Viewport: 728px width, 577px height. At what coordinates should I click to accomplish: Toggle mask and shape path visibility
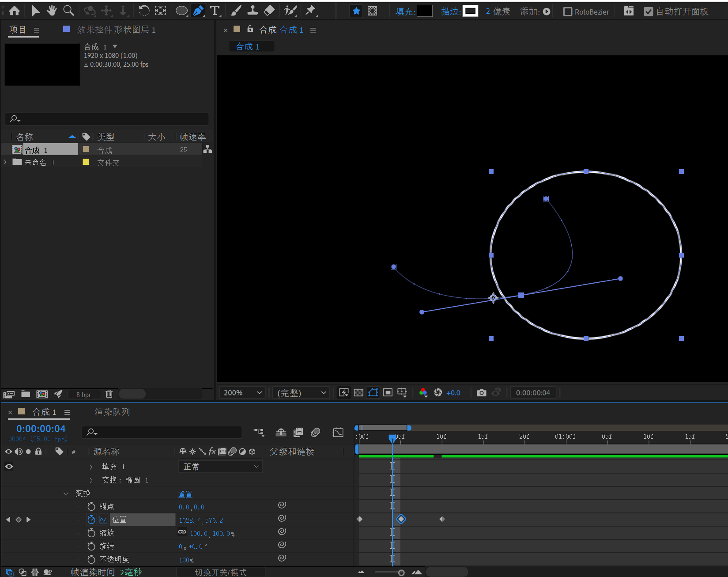(x=373, y=392)
